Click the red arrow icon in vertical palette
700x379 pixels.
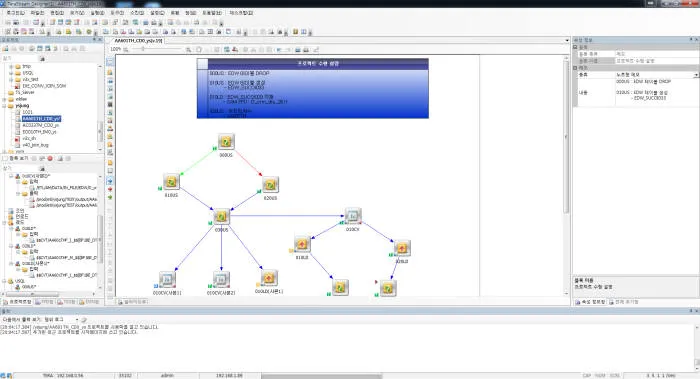click(x=110, y=189)
